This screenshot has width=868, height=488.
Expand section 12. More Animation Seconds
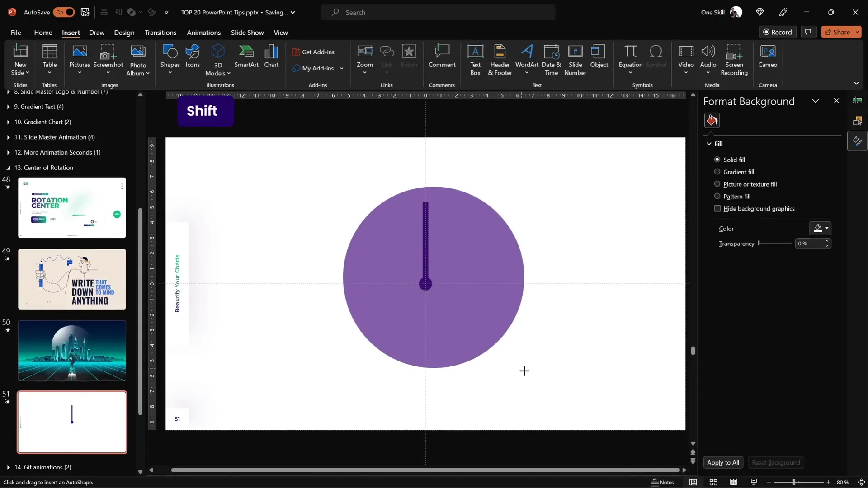click(8, 153)
